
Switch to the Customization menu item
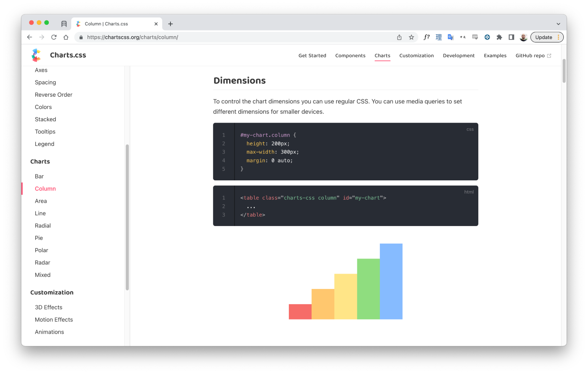click(416, 55)
